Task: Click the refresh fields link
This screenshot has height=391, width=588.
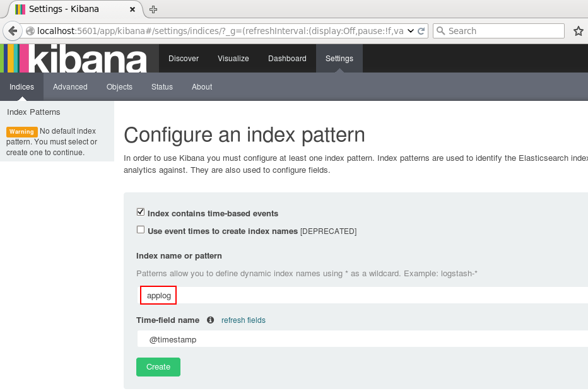Action: pyautogui.click(x=243, y=320)
